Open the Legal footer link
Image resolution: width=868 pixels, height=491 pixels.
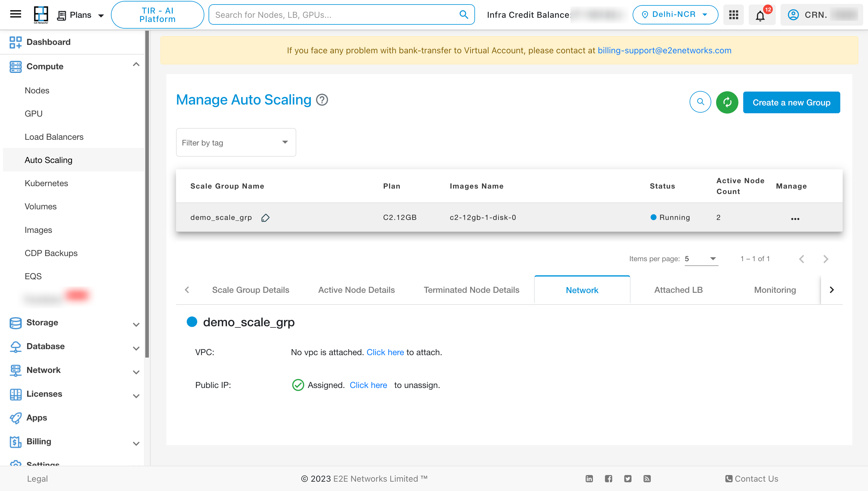coord(37,479)
